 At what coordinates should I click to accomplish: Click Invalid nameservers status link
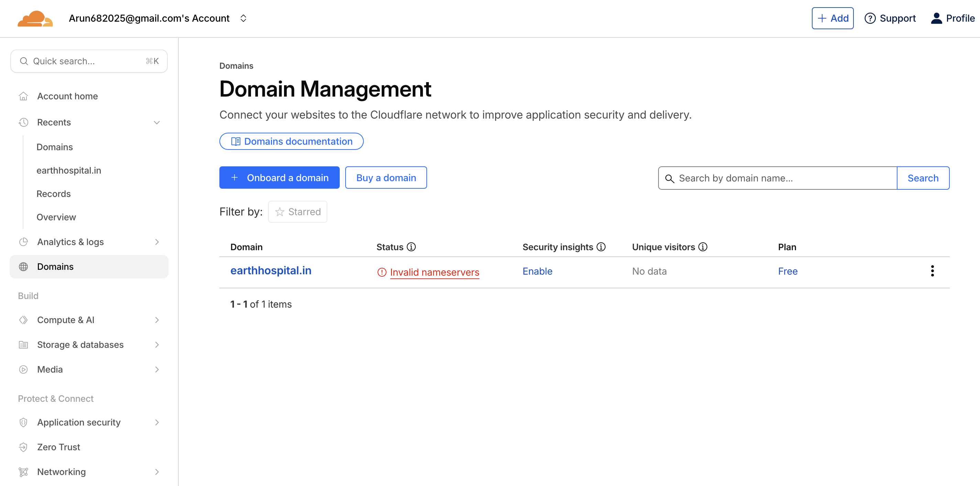click(434, 272)
